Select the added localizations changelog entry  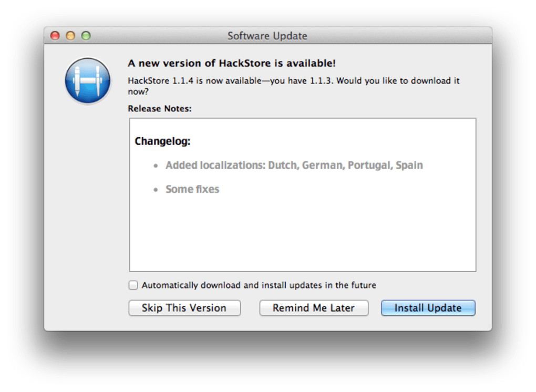pyautogui.click(x=294, y=165)
